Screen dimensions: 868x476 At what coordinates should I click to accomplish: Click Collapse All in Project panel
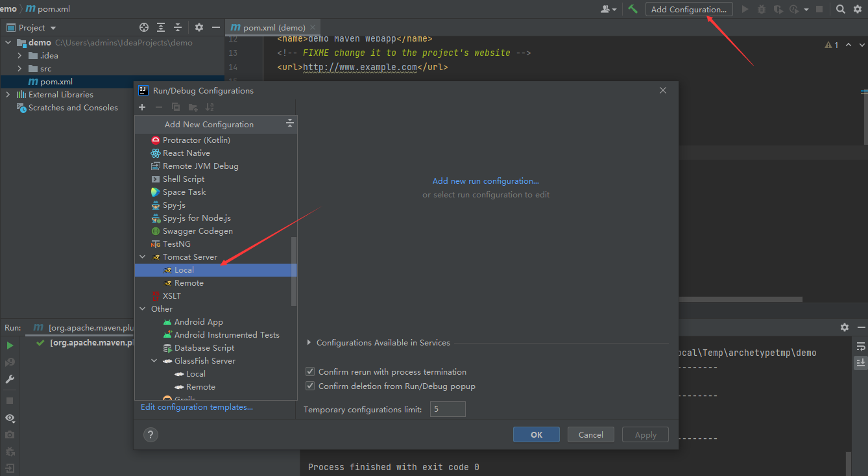tap(178, 27)
